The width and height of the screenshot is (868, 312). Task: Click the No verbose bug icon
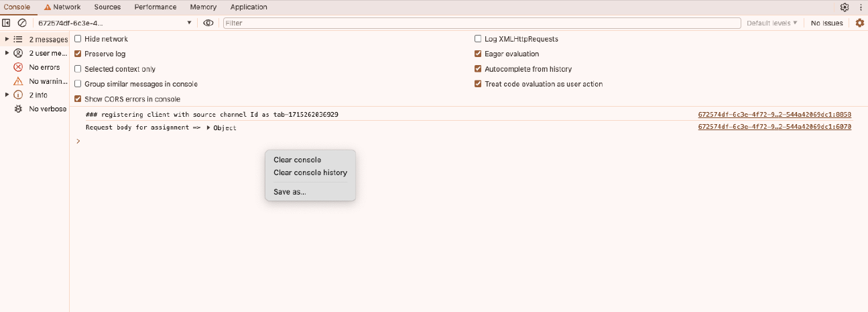(18, 109)
